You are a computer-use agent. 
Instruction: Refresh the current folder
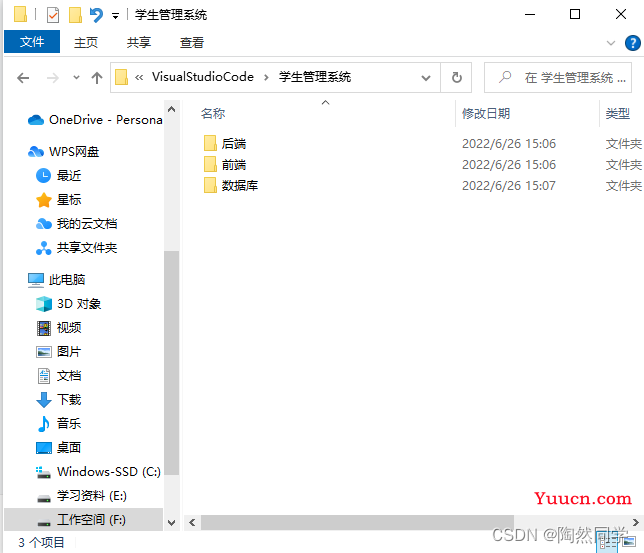click(x=456, y=78)
